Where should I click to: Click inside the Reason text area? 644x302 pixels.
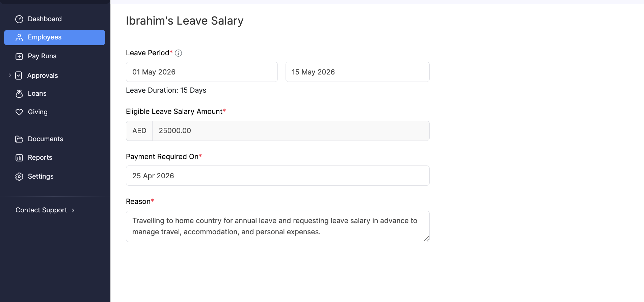pyautogui.click(x=277, y=226)
